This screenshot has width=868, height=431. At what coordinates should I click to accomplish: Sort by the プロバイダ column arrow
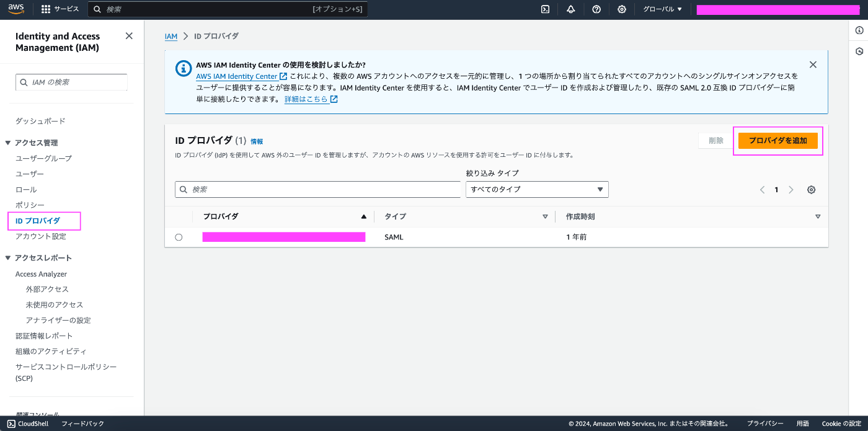point(364,216)
